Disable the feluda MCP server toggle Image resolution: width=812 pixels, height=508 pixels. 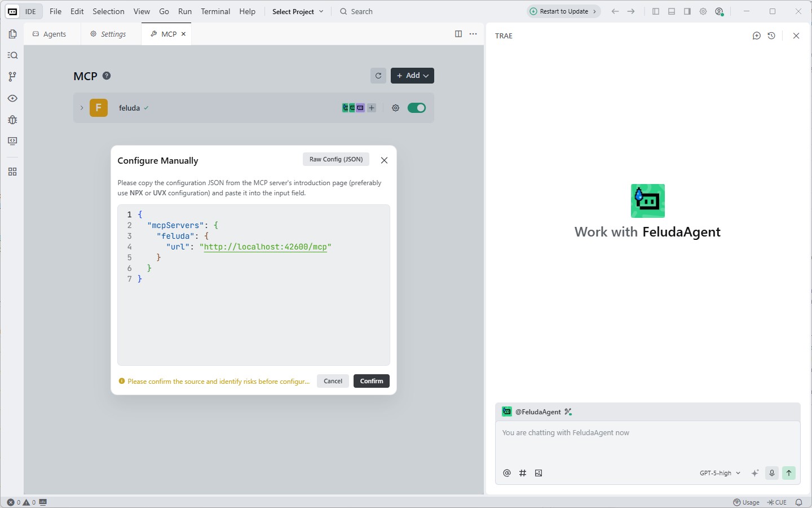(x=417, y=108)
